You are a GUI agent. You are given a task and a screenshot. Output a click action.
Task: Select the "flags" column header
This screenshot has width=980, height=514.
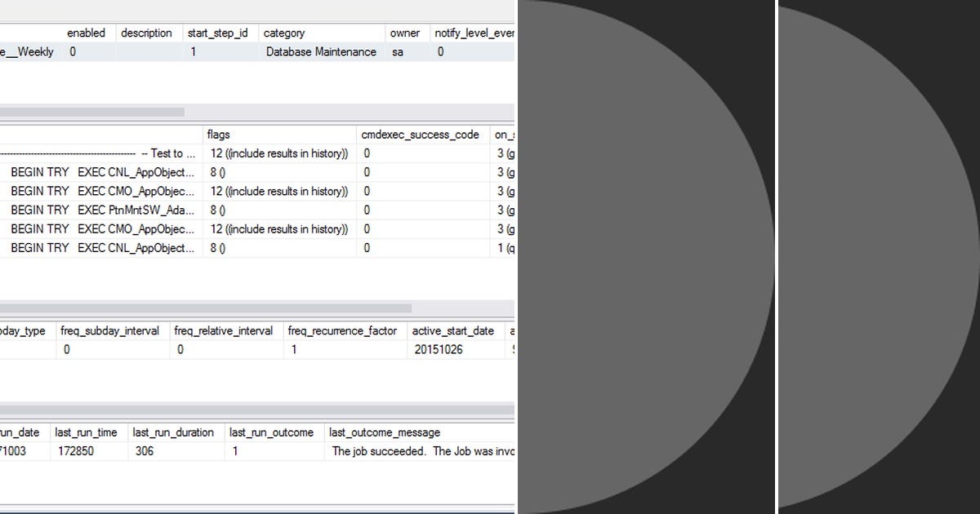(x=219, y=134)
